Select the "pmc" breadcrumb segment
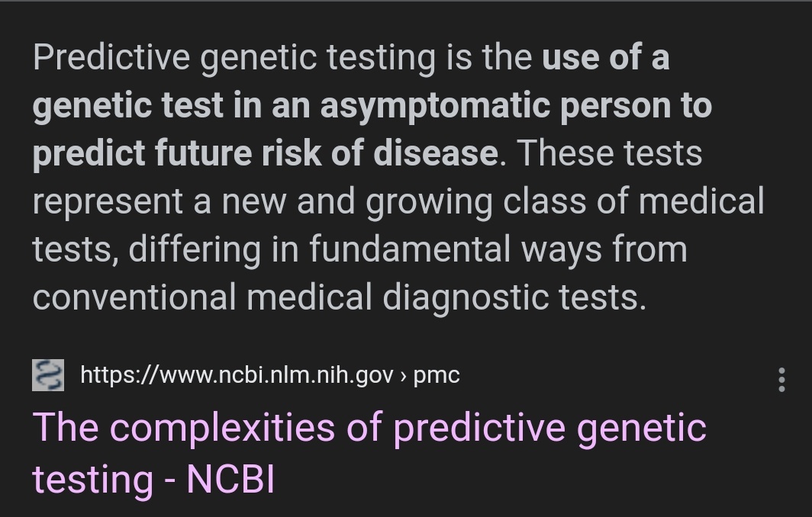 [436, 376]
